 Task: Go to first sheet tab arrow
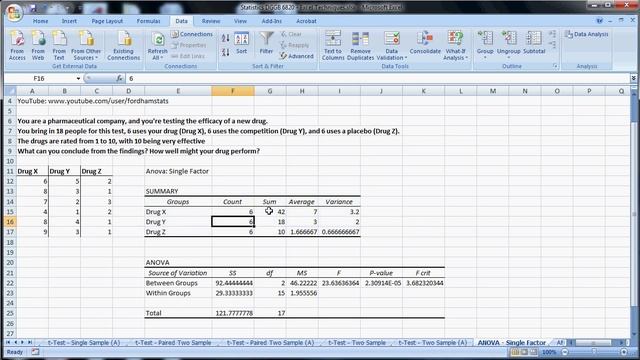(x=8, y=342)
